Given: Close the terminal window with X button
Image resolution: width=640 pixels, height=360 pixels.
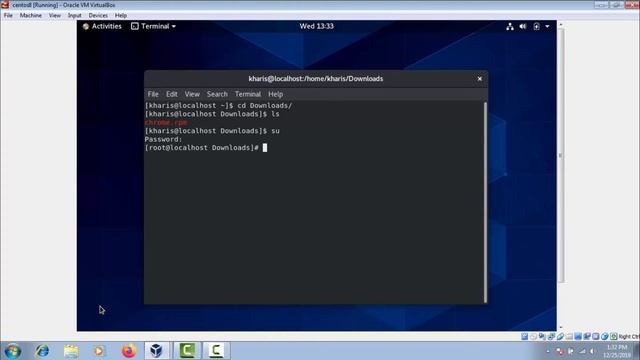Looking at the screenshot, I should [x=480, y=79].
